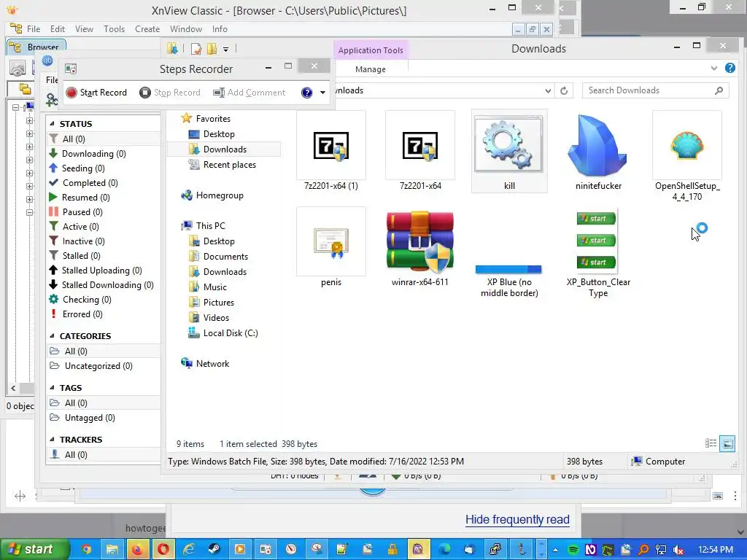Screen dimensions: 747x560
Task: Open Steam from the taskbar
Action: tap(214, 550)
